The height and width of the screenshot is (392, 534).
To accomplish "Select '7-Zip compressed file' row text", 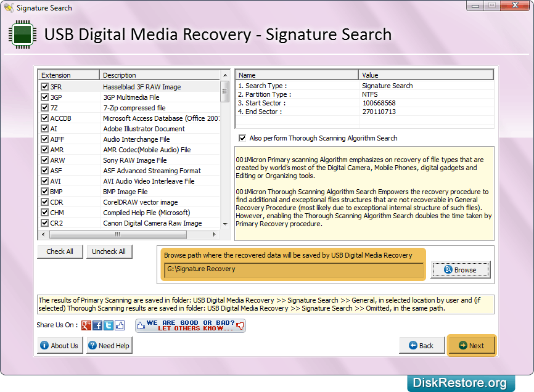I will coord(134,108).
